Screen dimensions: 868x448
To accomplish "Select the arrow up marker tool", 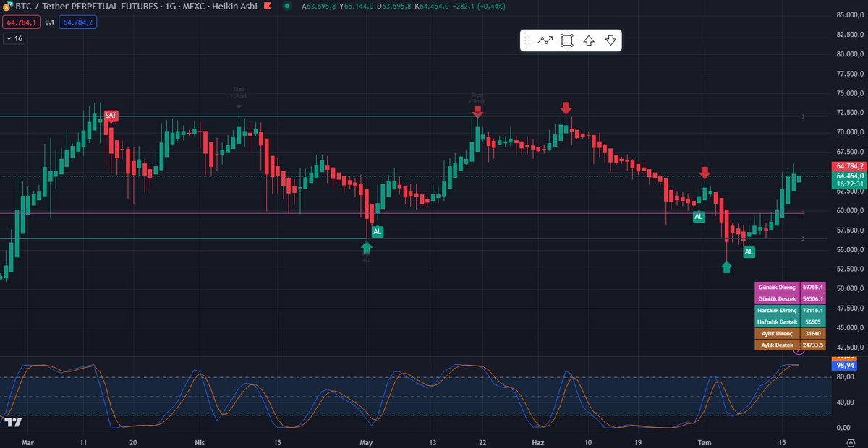I will coord(589,40).
